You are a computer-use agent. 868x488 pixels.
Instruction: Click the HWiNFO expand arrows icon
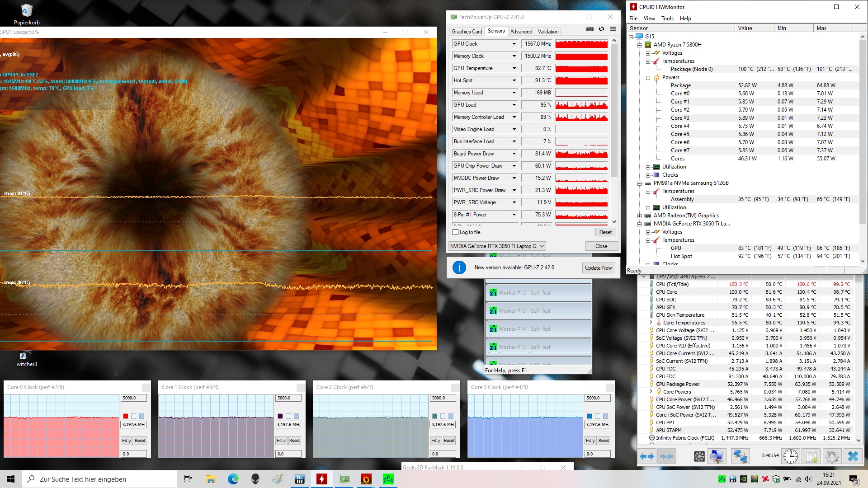coord(646,456)
